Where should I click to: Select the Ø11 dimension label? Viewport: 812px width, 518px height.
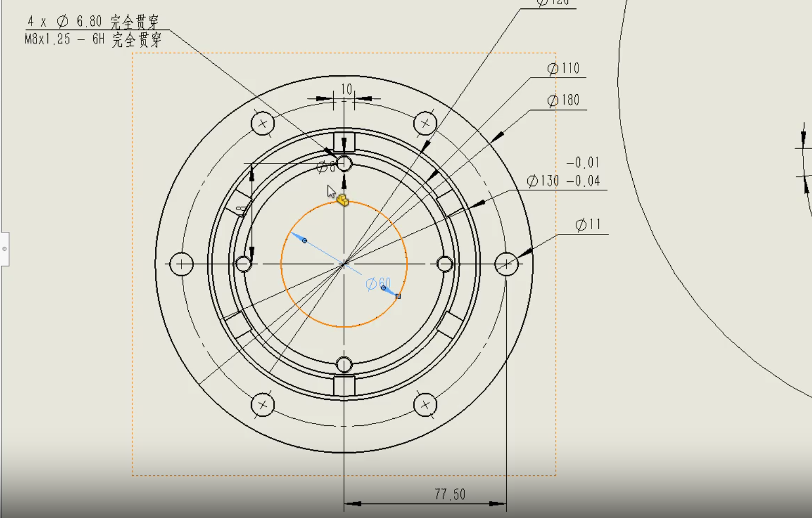coord(588,225)
